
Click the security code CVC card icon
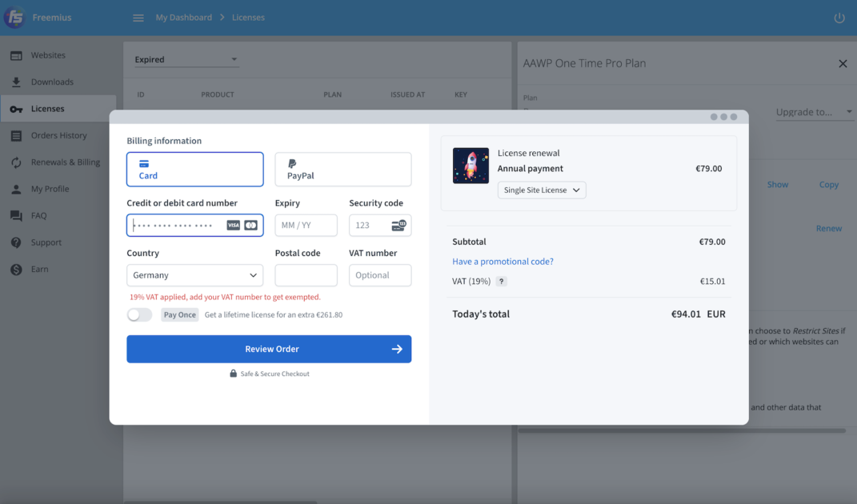tap(399, 226)
